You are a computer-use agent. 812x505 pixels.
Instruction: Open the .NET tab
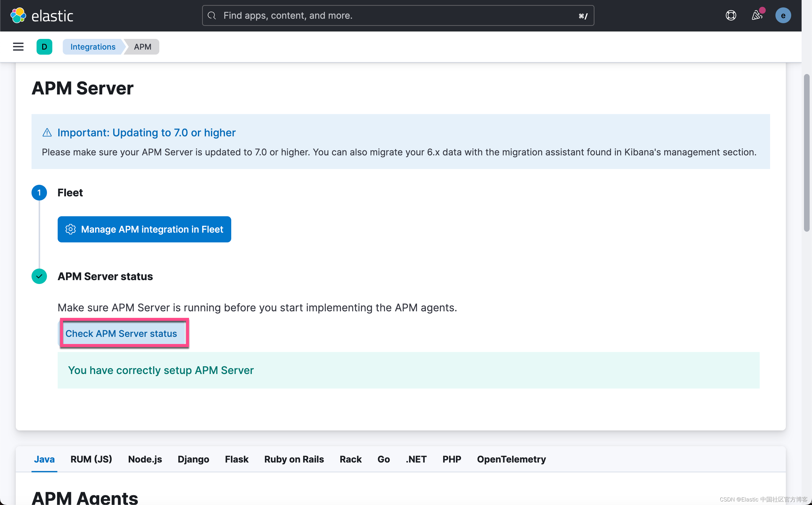coord(416,459)
